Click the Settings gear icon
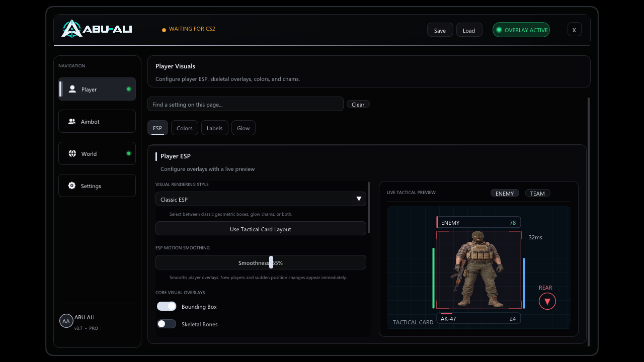Screen dimensions: 644x362 tap(72, 186)
